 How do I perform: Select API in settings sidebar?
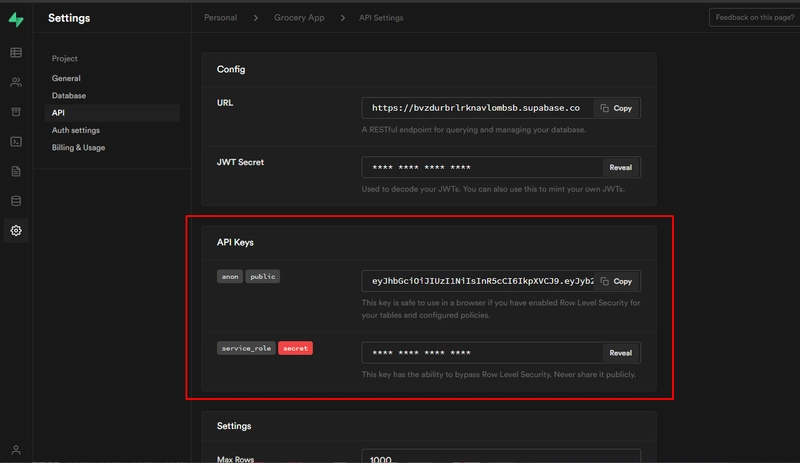(112, 113)
